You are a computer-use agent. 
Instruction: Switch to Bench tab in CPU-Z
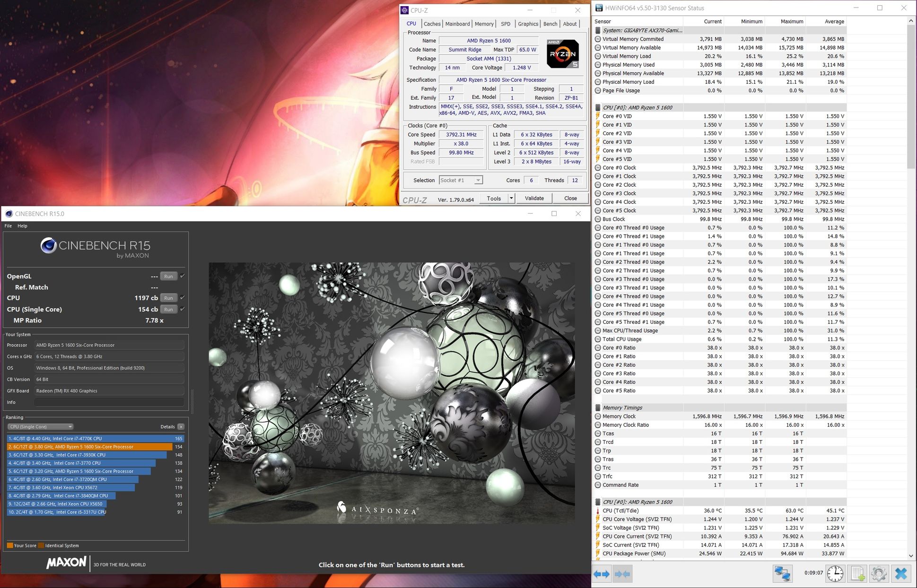[x=550, y=24]
